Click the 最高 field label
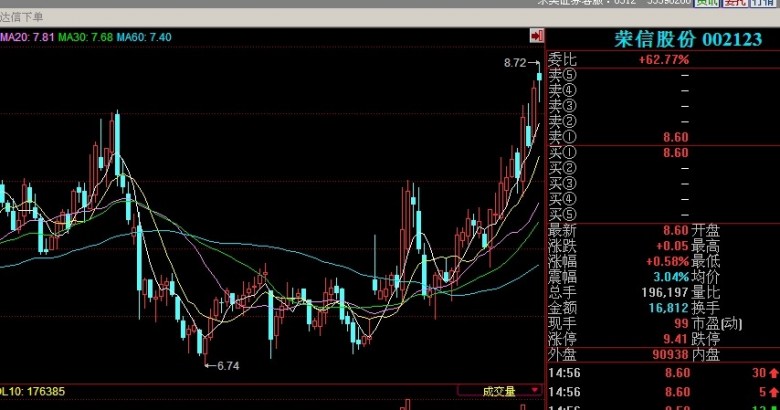This screenshot has width=780, height=410. point(705,246)
